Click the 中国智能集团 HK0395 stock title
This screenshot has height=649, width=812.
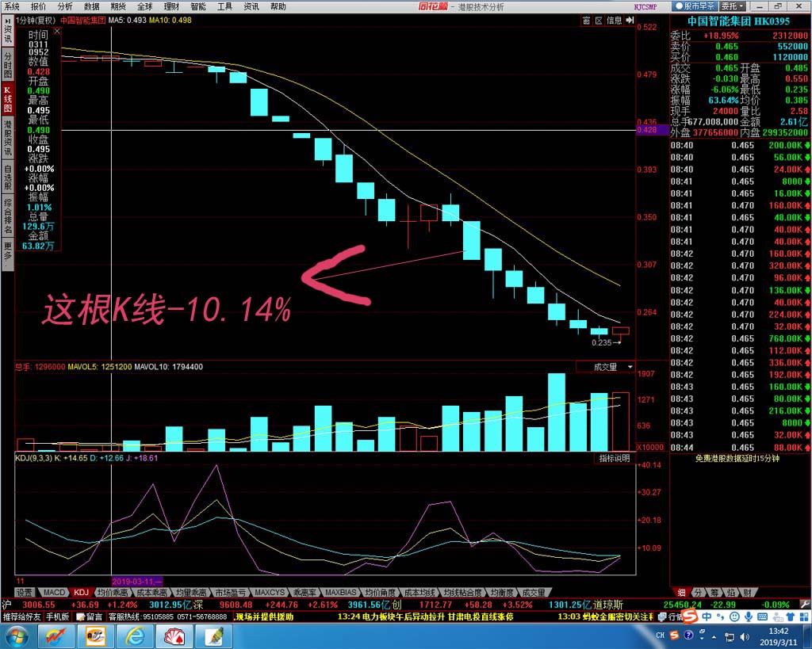[738, 21]
